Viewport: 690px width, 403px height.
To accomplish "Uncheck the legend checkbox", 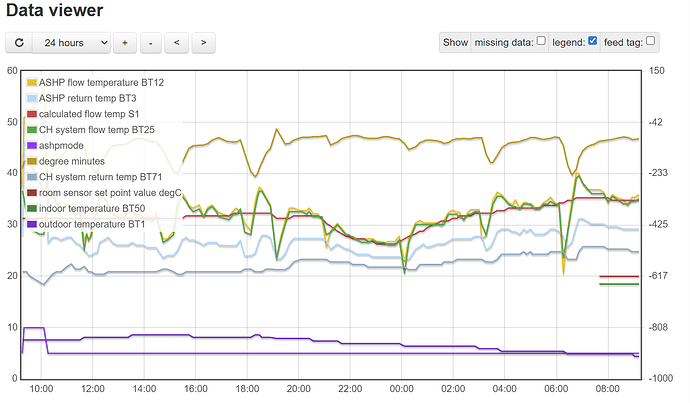I will (x=593, y=41).
